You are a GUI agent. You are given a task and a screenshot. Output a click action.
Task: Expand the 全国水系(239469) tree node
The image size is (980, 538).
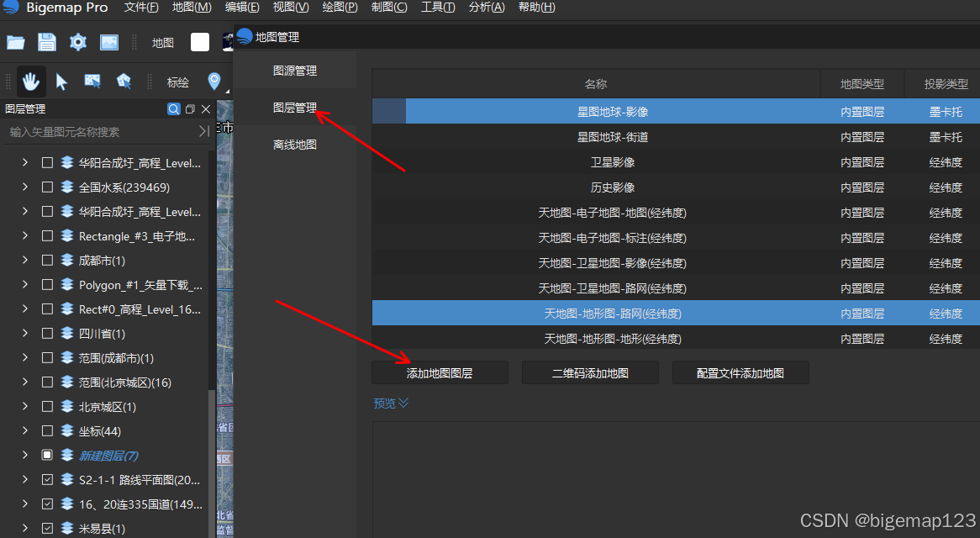point(25,187)
